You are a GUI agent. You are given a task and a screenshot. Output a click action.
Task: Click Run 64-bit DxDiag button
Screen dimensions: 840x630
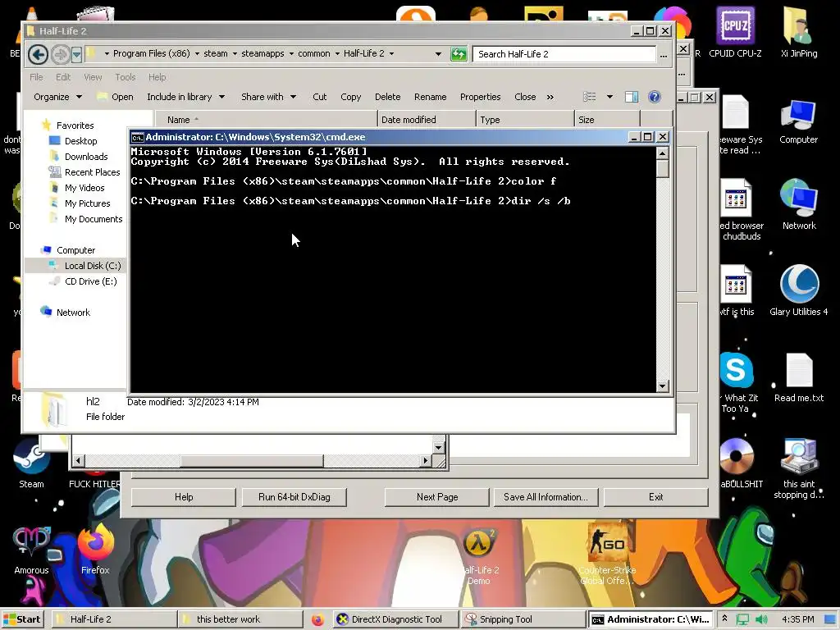coord(294,497)
